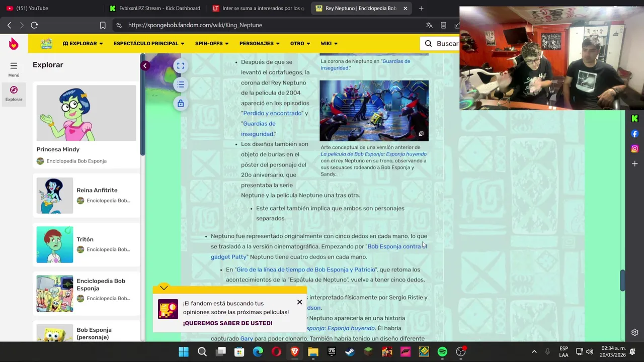Click the Windows Start button
The width and height of the screenshot is (644, 362).
coord(184,352)
